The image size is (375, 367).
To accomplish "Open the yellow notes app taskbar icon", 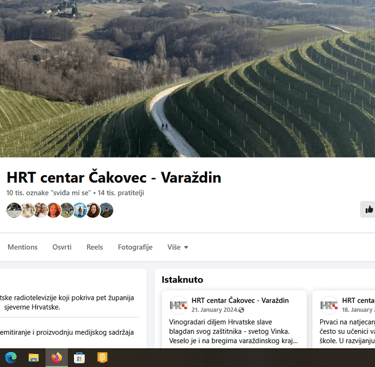I will pyautogui.click(x=102, y=357).
